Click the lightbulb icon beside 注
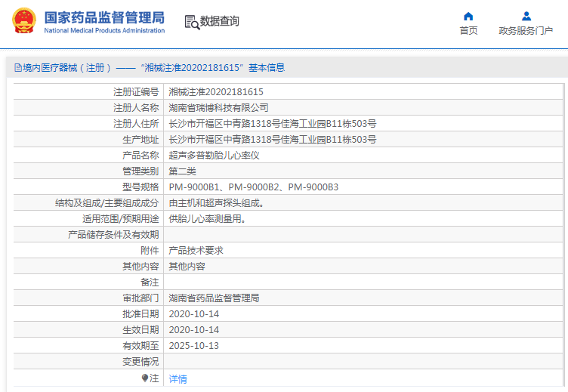Viewport: 568px width, 392px height. point(145,378)
